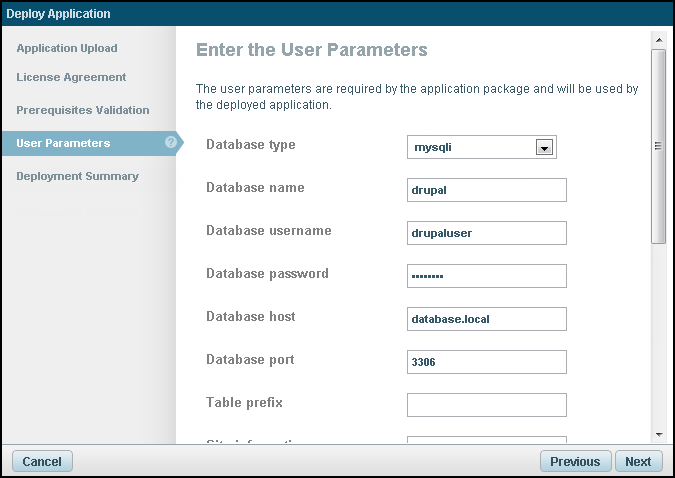
Task: Go to the Application Upload step
Action: [67, 48]
